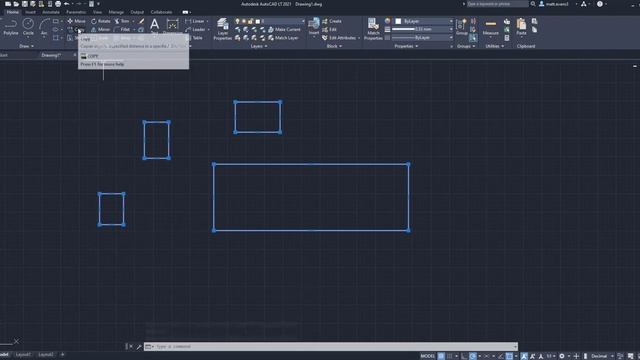Click the Group tool
The height and width of the screenshot is (360, 640).
click(x=462, y=27)
